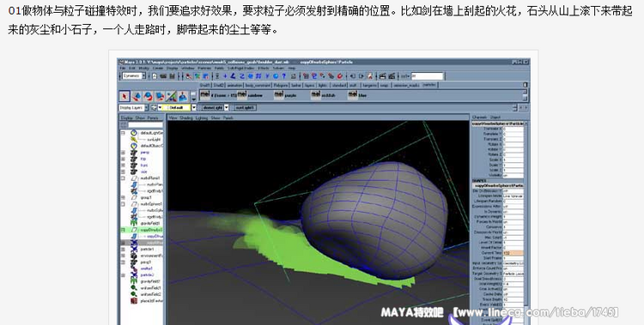The image size is (644, 325).
Task: Click the rainbow mel shelf button
Action: click(x=242, y=94)
